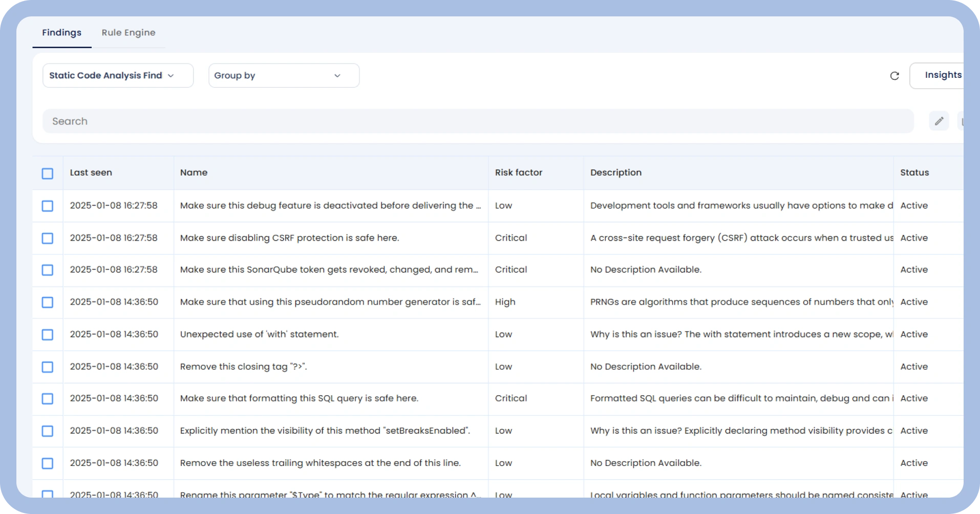This screenshot has width=980, height=514.
Task: Select all findings with the header checkbox
Action: 47,174
